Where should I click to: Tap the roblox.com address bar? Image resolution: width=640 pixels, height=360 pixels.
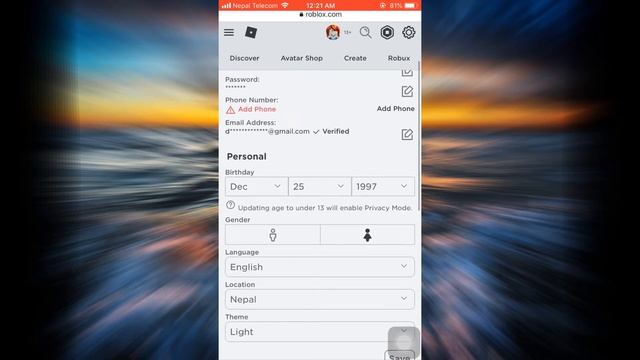pos(320,14)
